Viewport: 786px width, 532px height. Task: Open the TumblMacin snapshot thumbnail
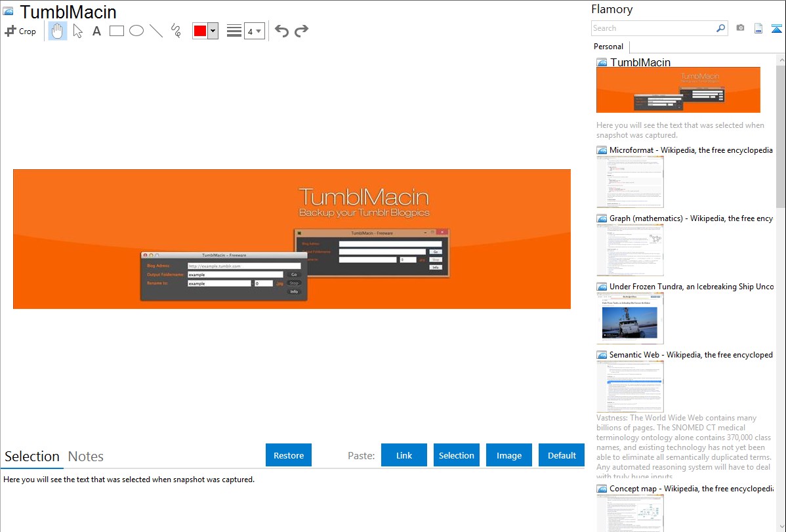(678, 91)
